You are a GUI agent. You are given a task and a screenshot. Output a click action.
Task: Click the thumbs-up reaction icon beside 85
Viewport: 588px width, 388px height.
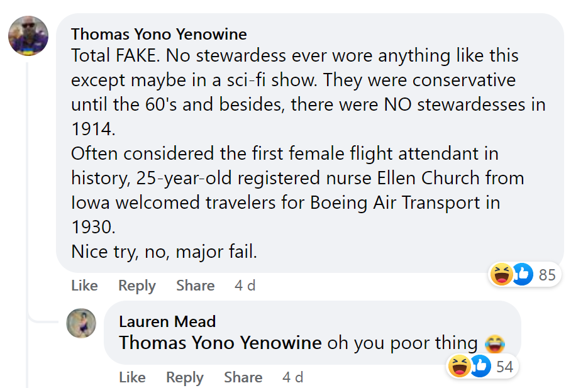tap(522, 274)
